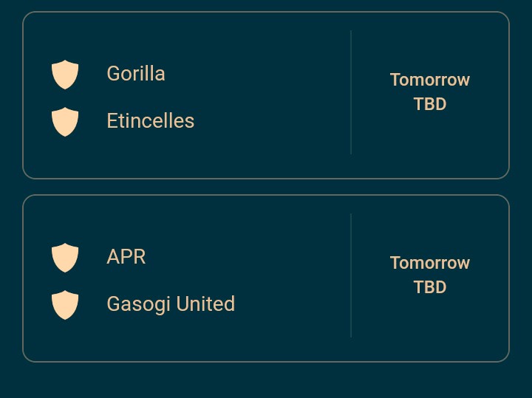Click the Gorilla team shield icon
The width and height of the screenshot is (532, 398).
point(65,75)
